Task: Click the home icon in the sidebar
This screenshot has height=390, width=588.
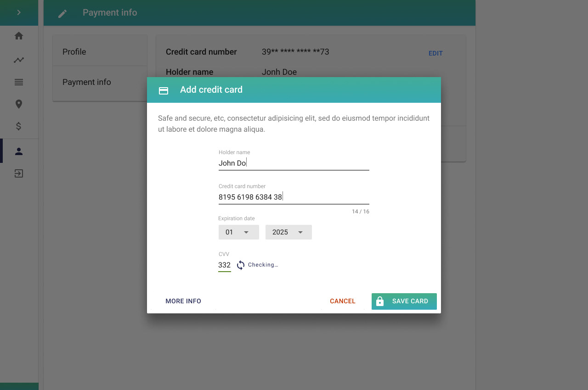Action: tap(19, 36)
